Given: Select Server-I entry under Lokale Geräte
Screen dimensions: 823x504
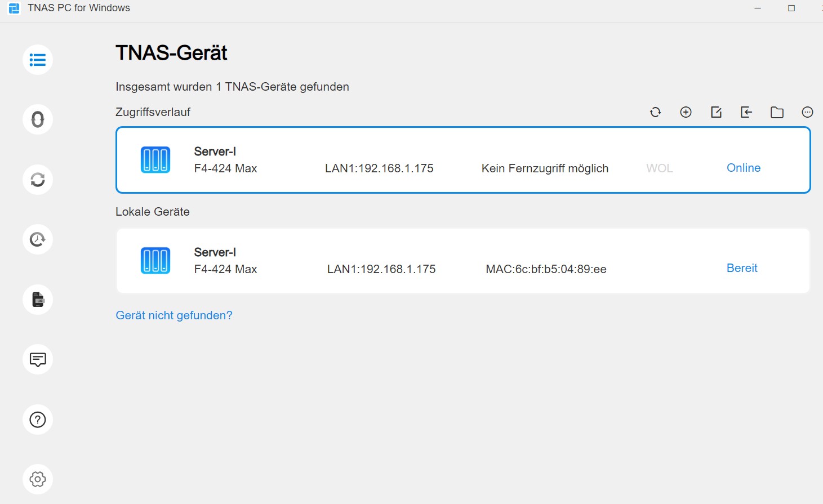Looking at the screenshot, I should [x=463, y=261].
